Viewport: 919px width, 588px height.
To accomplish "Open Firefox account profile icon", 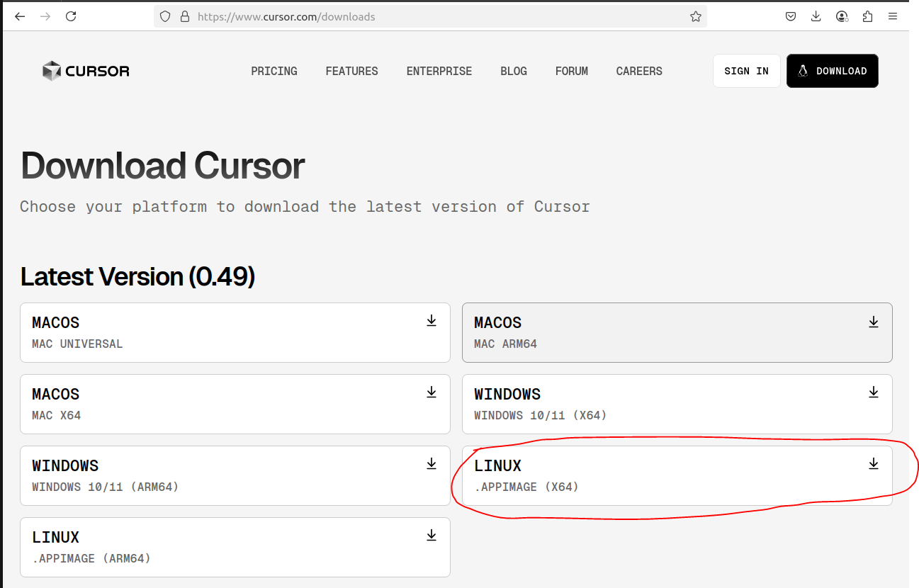I will pyautogui.click(x=842, y=16).
